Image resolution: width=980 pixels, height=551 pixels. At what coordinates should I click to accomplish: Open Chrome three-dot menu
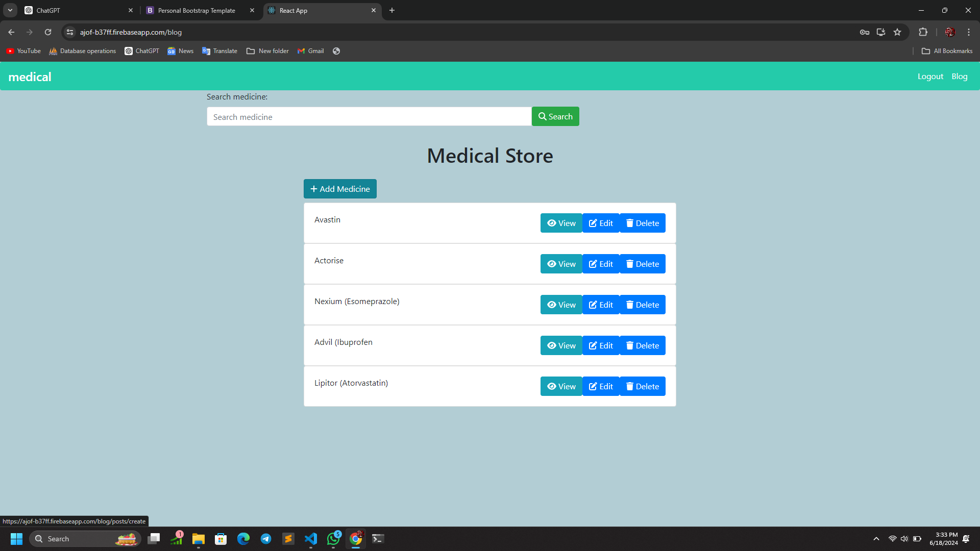point(968,32)
